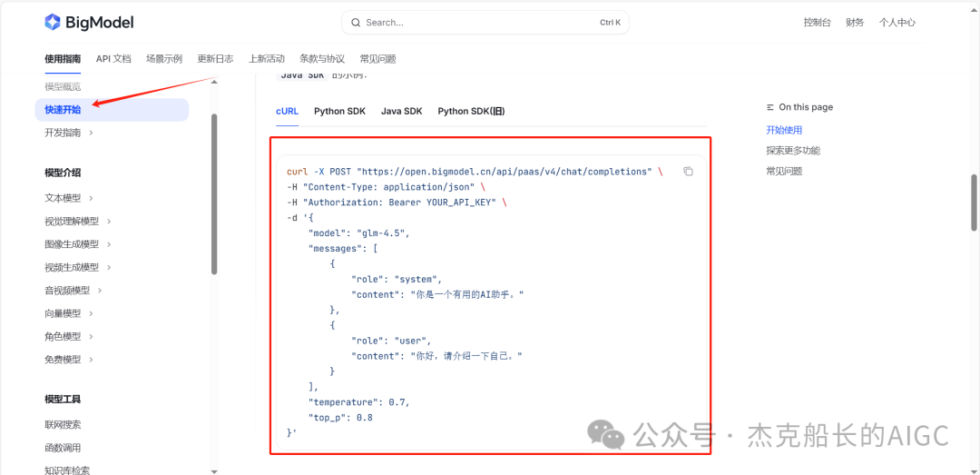Click the search magnifier icon
This screenshot has width=980, height=475.
coord(356,23)
